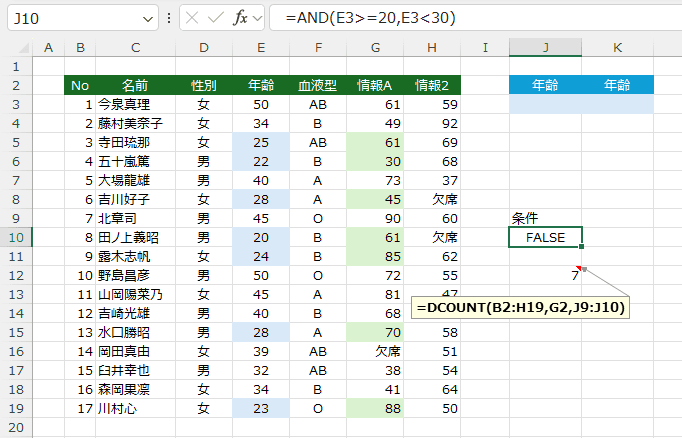Click the blue 年齢 header in column J
The height and width of the screenshot is (438, 682).
pyautogui.click(x=545, y=85)
